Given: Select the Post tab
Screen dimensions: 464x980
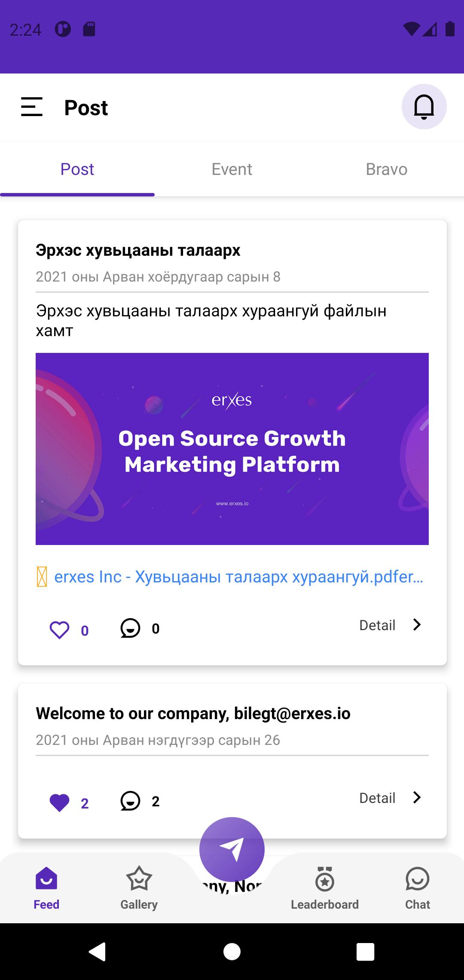Looking at the screenshot, I should (x=77, y=169).
